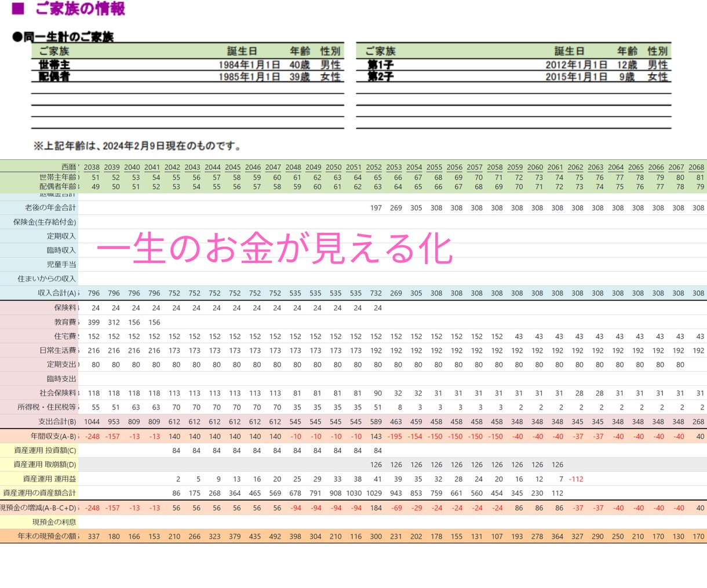Screen dimensions: 707x588
Task: Click birthday 1984年1月1日 of 世帯主
Action: point(249,65)
